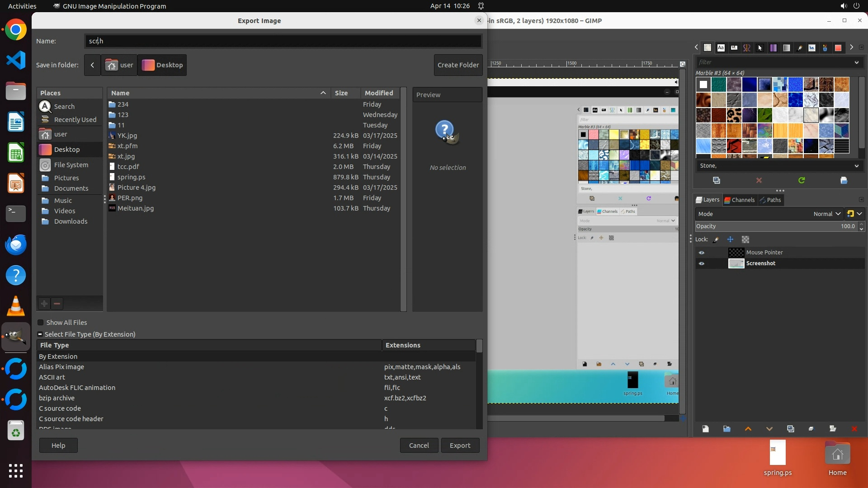Click the duplicate layer icon
This screenshot has width=868, height=488.
pyautogui.click(x=790, y=429)
